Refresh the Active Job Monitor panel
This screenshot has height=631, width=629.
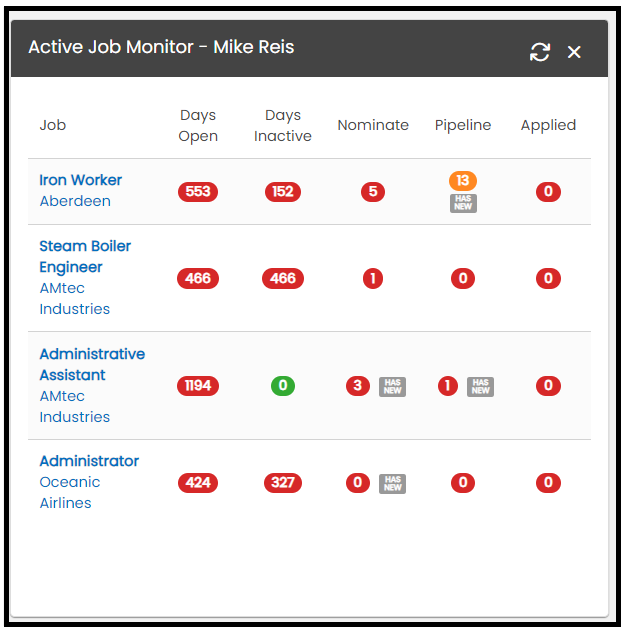click(540, 52)
